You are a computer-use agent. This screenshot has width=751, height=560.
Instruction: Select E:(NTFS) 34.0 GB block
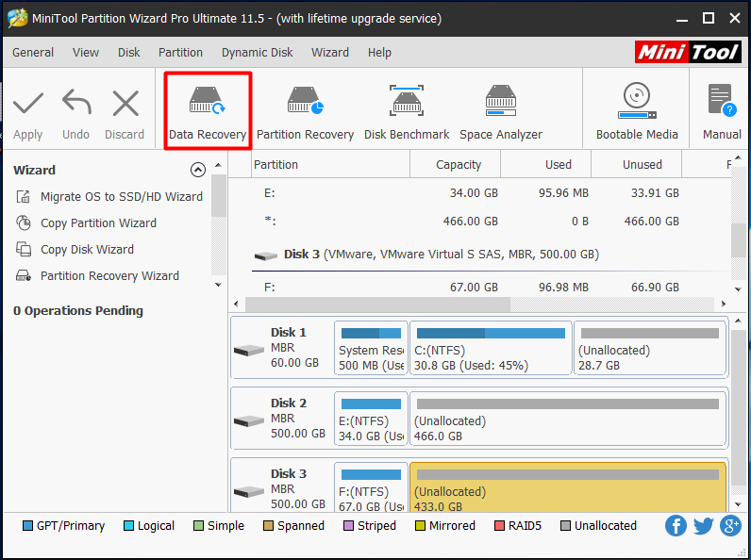pos(371,419)
